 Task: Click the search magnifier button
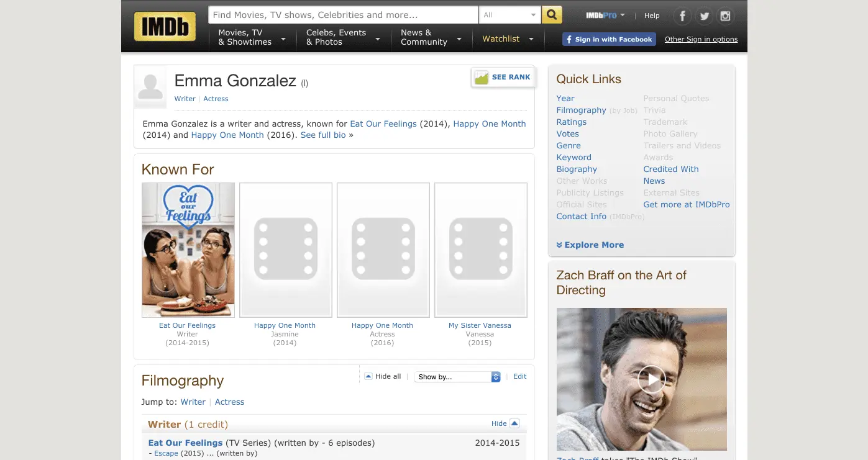552,15
